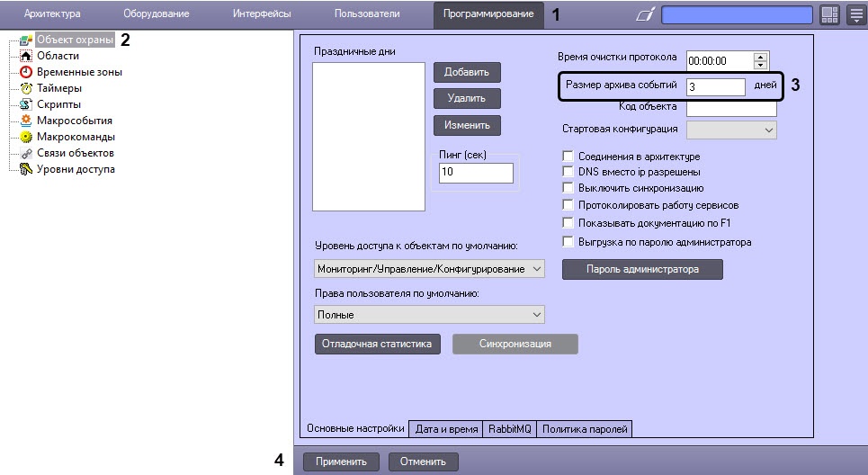
Task: Open the Скрипты script icon
Action: (x=26, y=104)
